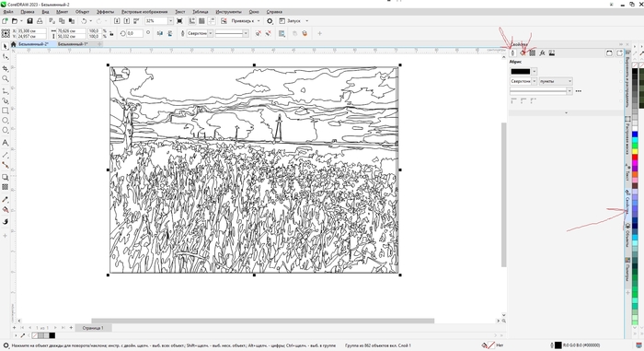
Task: Open the Растровые изображения menu
Action: coord(144,12)
